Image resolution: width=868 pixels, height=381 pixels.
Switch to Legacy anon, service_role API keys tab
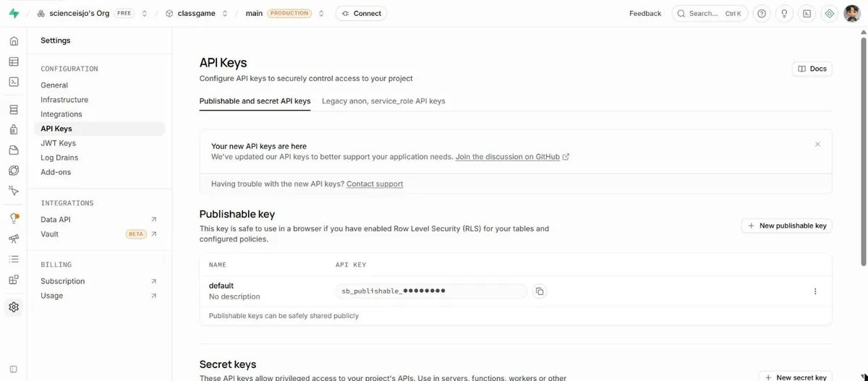[x=383, y=101]
